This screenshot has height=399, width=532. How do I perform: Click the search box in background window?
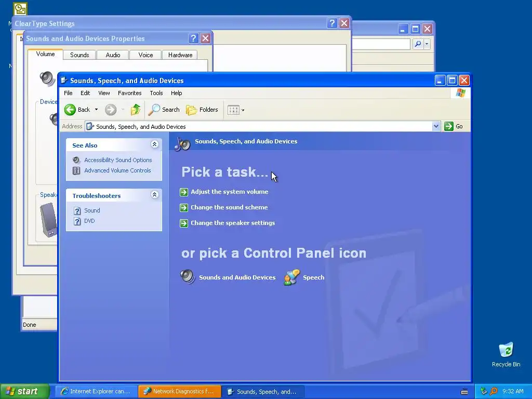pos(381,44)
